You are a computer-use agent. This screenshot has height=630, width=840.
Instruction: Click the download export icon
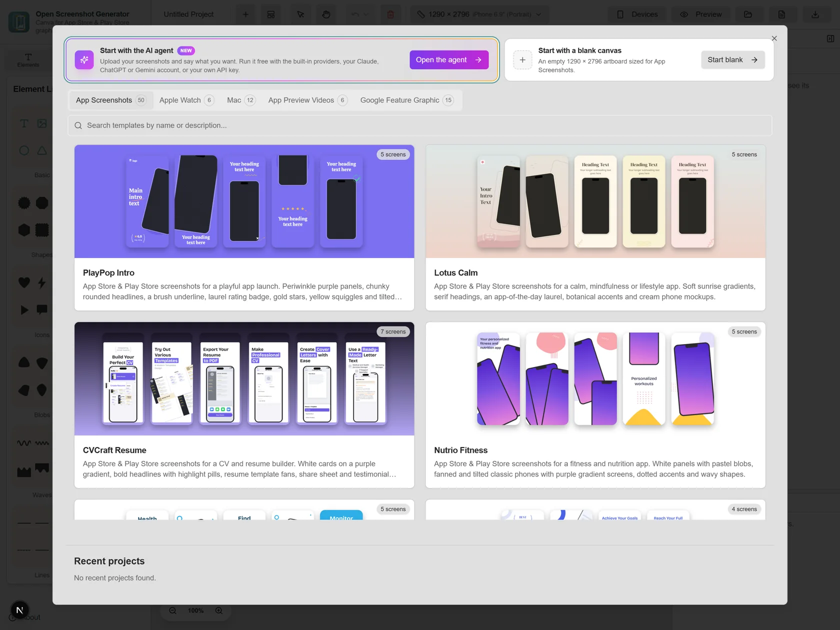(x=815, y=14)
